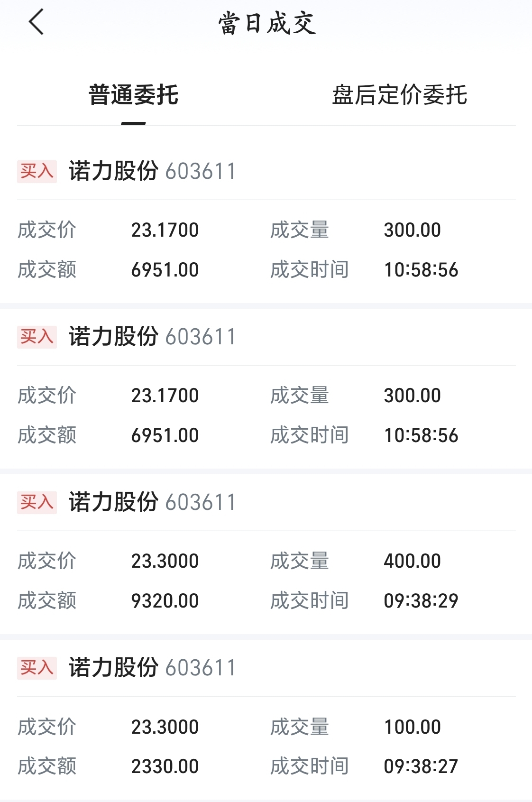
Task: Open the 盘后定价委托 tab
Action: 399,95
